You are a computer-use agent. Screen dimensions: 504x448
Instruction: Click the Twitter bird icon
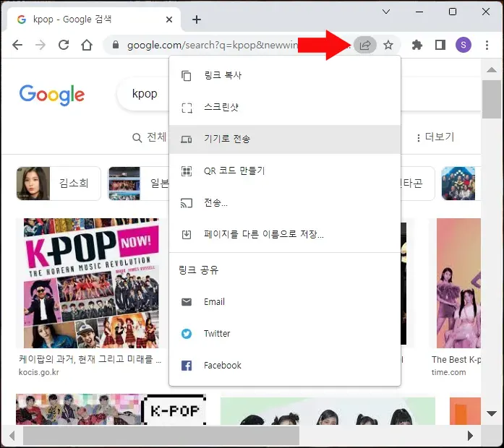pyautogui.click(x=187, y=334)
